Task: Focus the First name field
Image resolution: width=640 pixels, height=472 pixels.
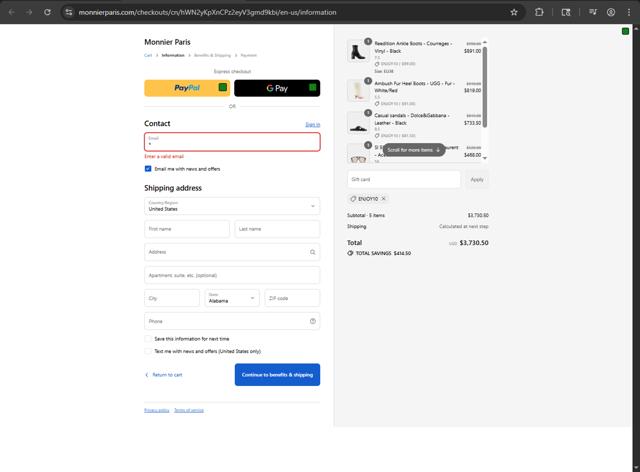Action: [x=187, y=229]
